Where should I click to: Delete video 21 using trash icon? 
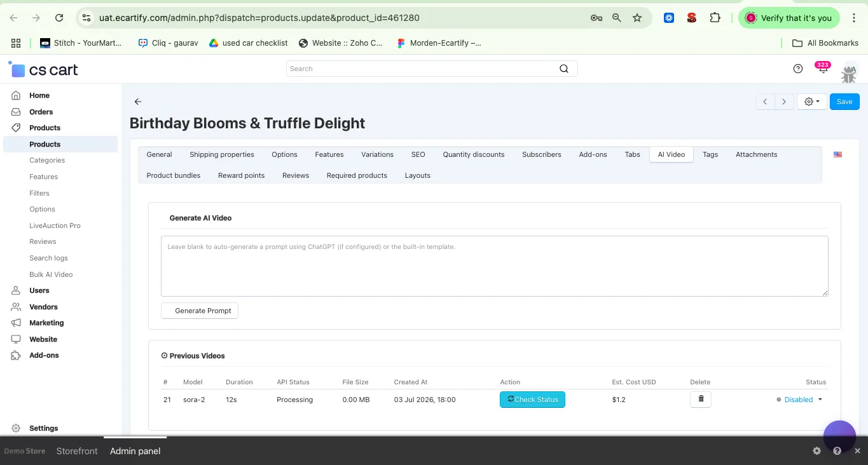[x=701, y=400]
